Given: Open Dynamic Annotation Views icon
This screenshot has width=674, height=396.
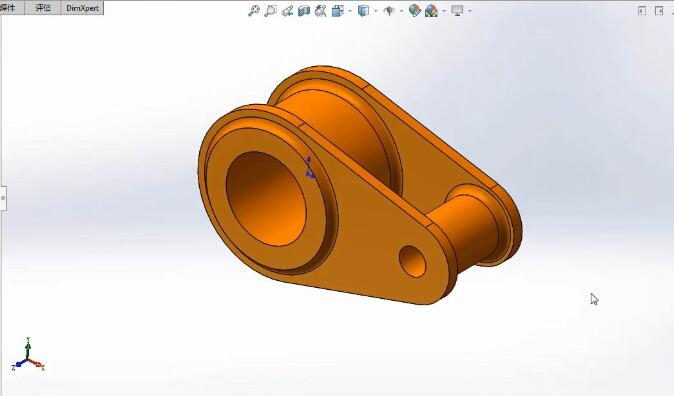Looking at the screenshot, I should pyautogui.click(x=321, y=11).
